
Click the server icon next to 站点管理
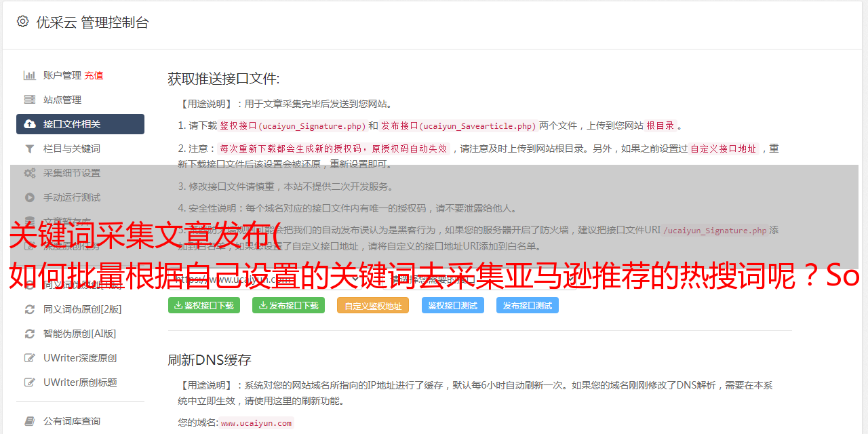point(30,100)
